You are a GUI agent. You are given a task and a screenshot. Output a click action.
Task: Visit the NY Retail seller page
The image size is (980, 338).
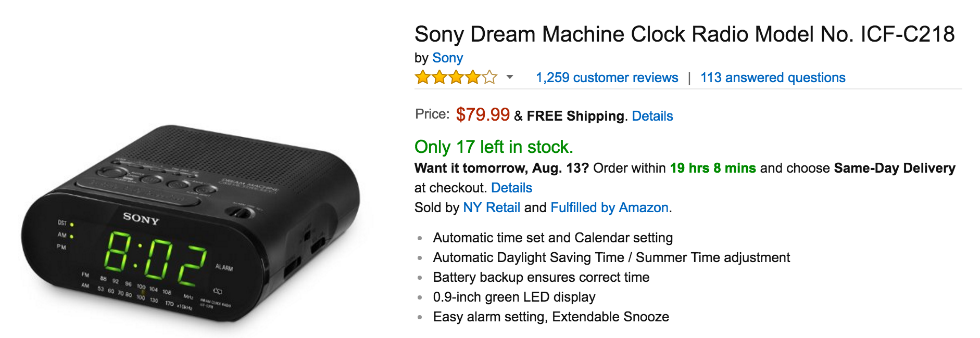pyautogui.click(x=492, y=207)
